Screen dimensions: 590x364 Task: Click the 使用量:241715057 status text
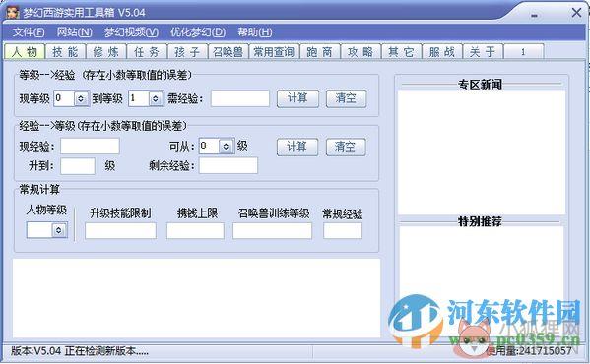529,351
